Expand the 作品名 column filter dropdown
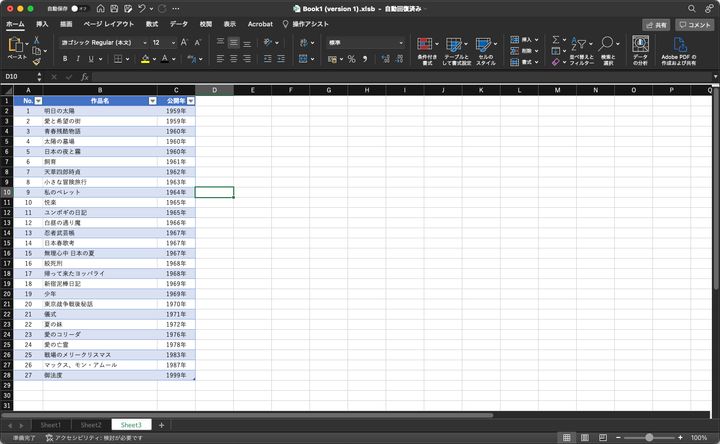This screenshot has height=444, width=720. (x=152, y=101)
